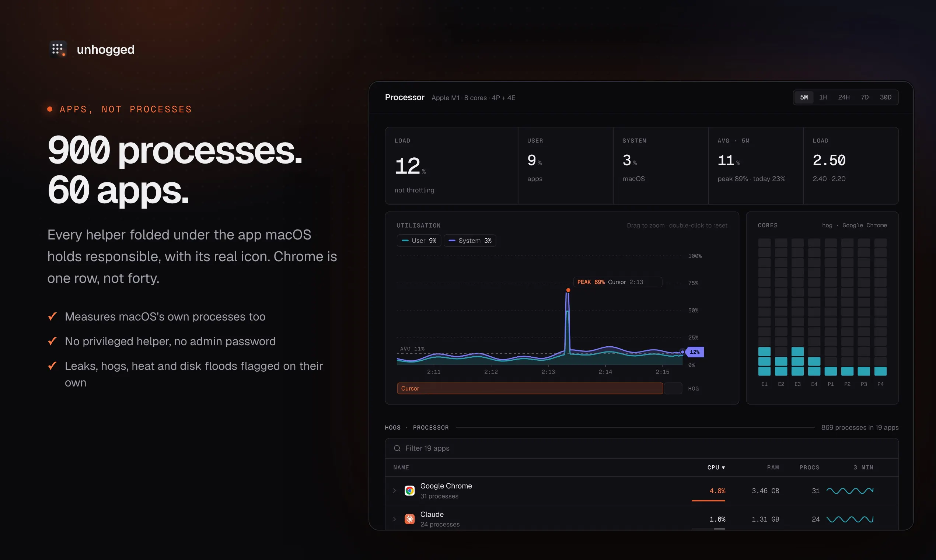The image size is (936, 560).
Task: Click the Avg 5M 11% stat
Action: point(755,166)
